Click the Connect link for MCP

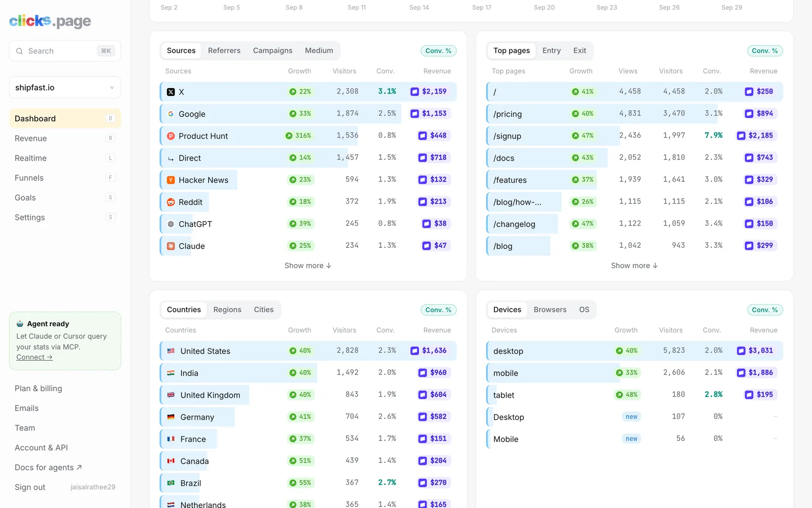pos(35,357)
